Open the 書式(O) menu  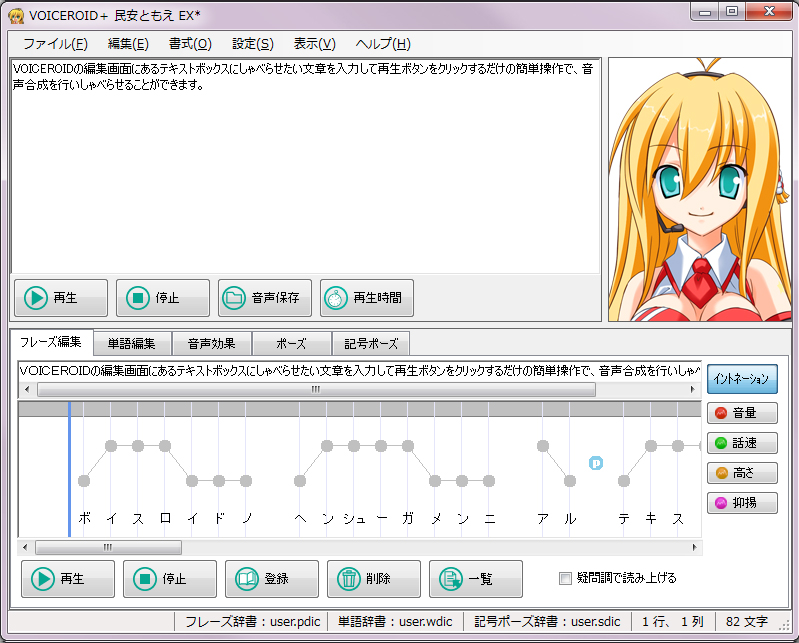click(x=190, y=44)
